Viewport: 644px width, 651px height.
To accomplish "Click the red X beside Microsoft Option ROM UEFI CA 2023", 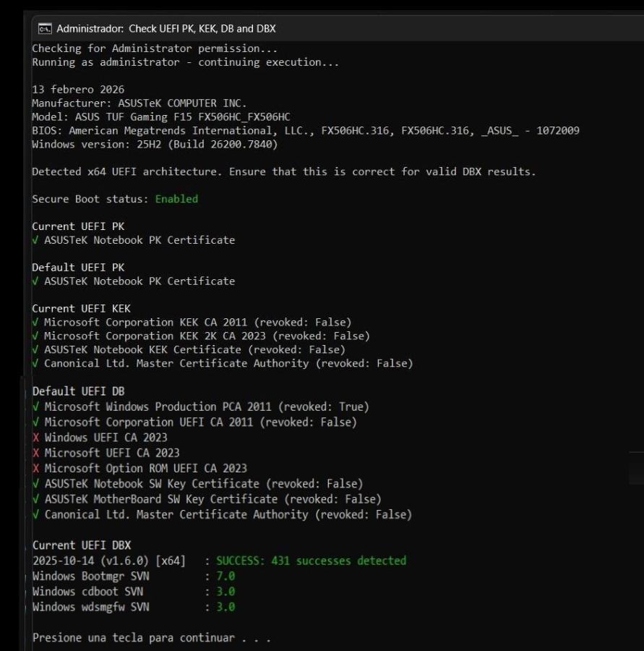I will click(x=35, y=468).
